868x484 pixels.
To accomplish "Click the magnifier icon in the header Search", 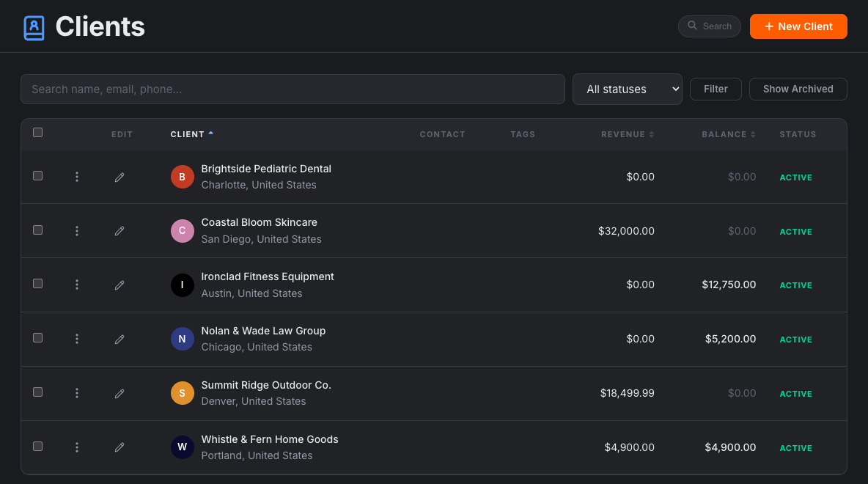I will point(692,26).
